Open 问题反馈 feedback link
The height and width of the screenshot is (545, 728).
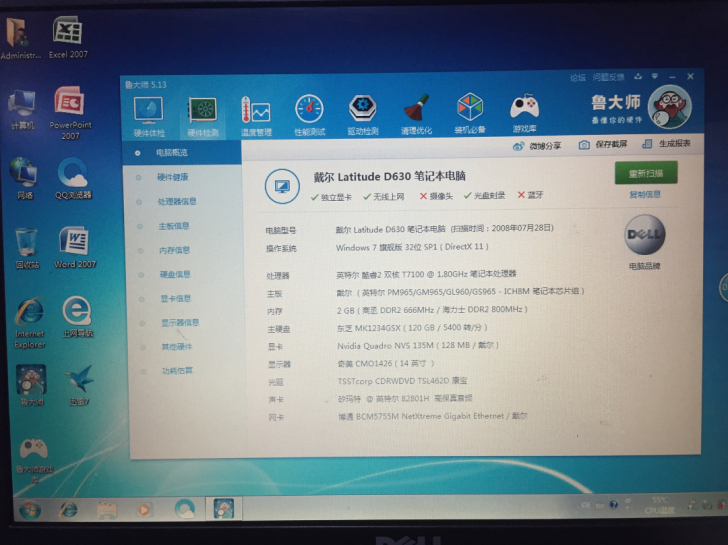point(608,77)
